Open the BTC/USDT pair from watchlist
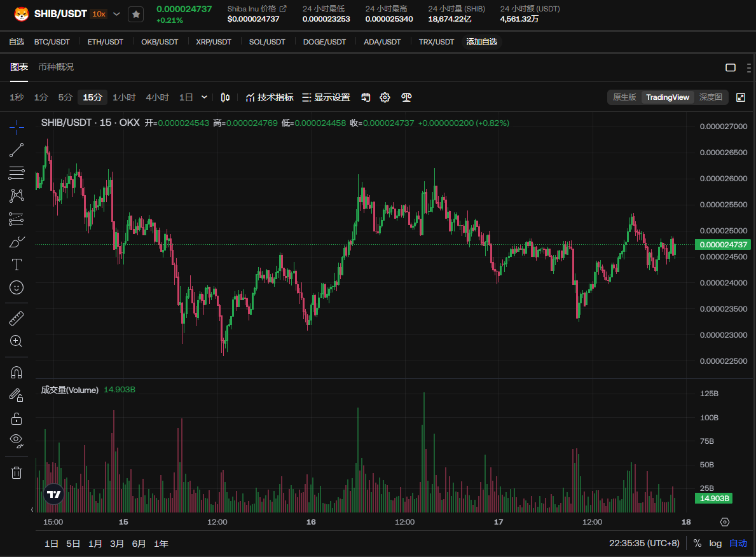Screen dimensions: 756x557 tap(52, 42)
